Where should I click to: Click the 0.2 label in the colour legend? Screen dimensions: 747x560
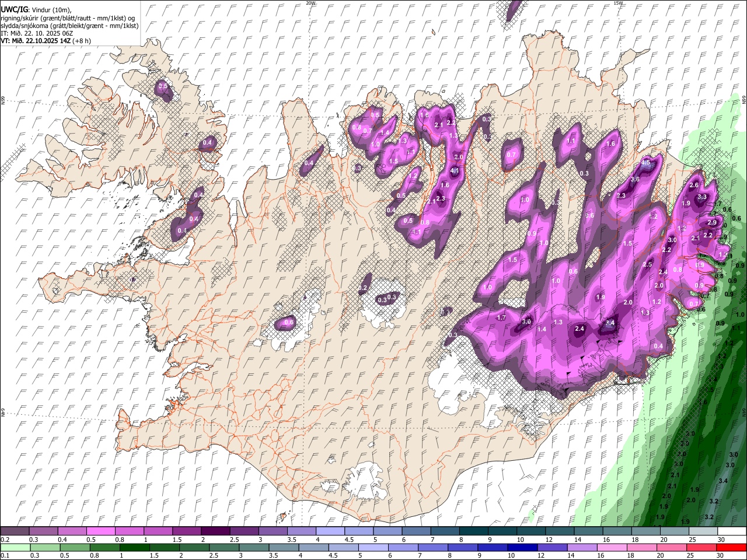[x=5, y=540]
